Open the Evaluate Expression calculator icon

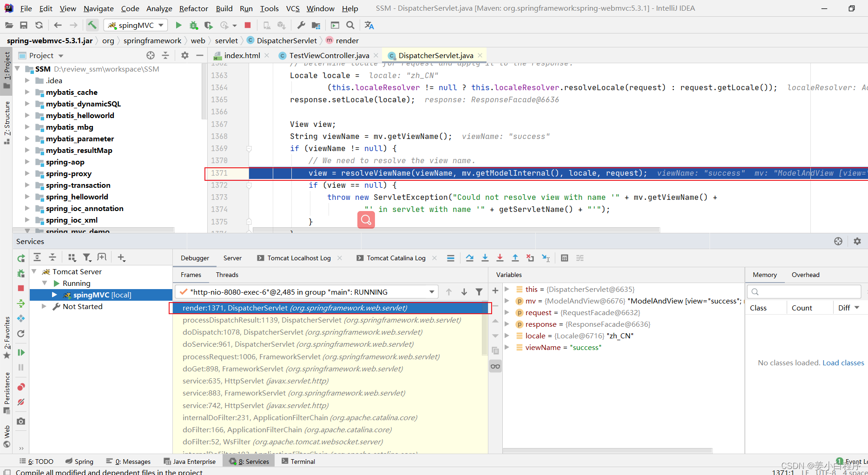pyautogui.click(x=565, y=258)
